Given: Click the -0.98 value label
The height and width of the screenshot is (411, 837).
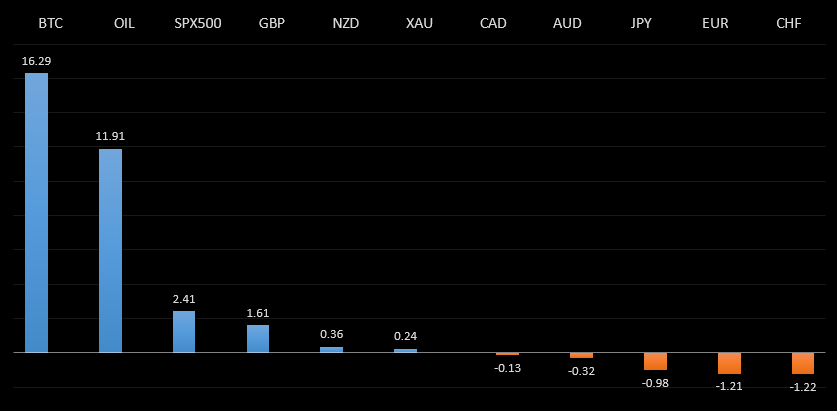Looking at the screenshot, I should pos(655,383).
